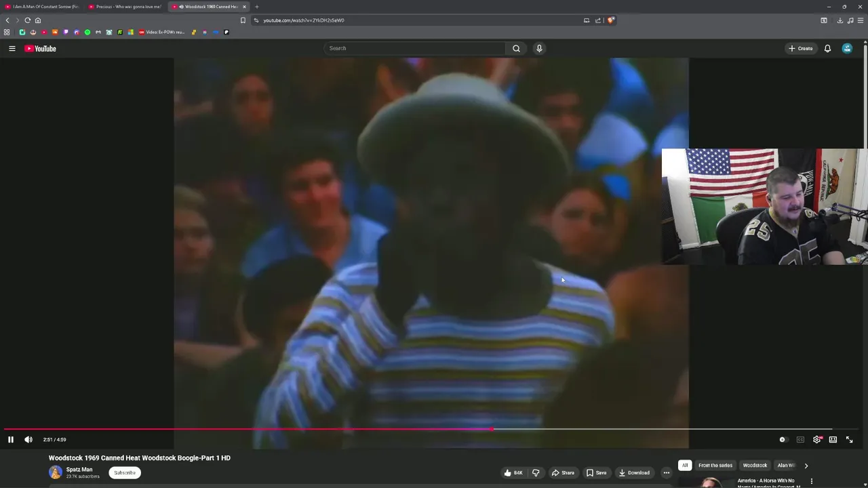Click the Download button
The image size is (868, 488).
[635, 472]
